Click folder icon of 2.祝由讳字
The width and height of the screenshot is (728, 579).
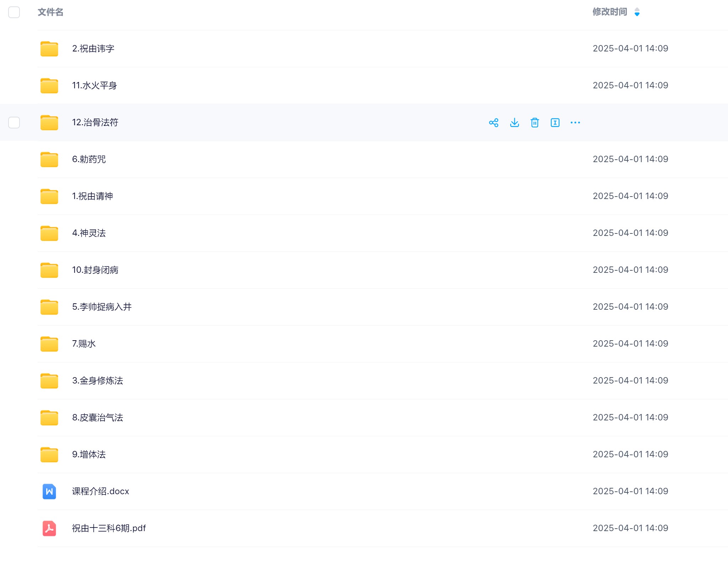(49, 49)
